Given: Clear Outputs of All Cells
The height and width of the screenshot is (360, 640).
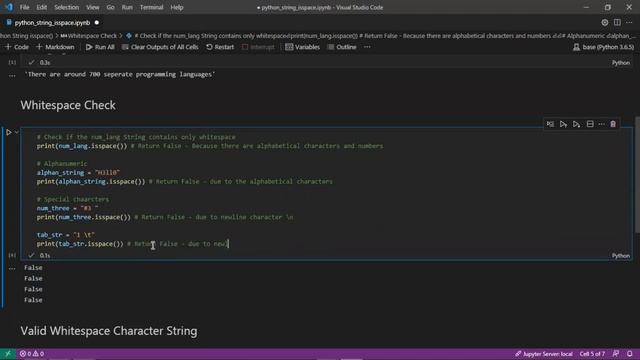Looking at the screenshot, I should pos(160,47).
